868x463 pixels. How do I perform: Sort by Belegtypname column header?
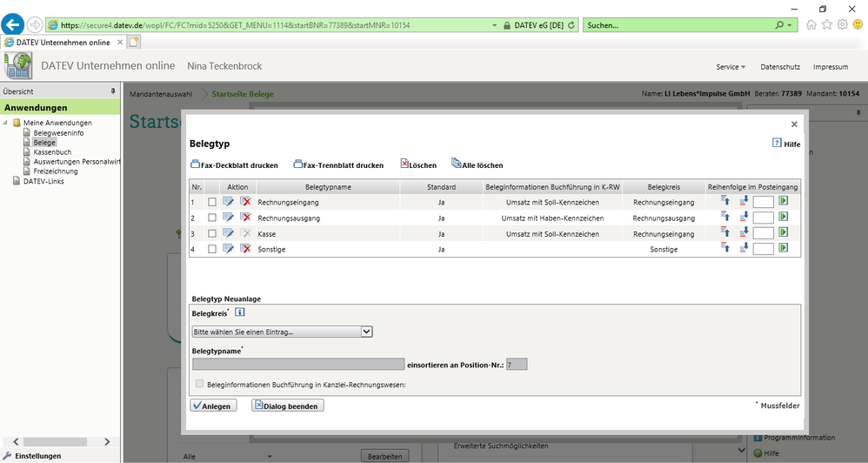328,186
